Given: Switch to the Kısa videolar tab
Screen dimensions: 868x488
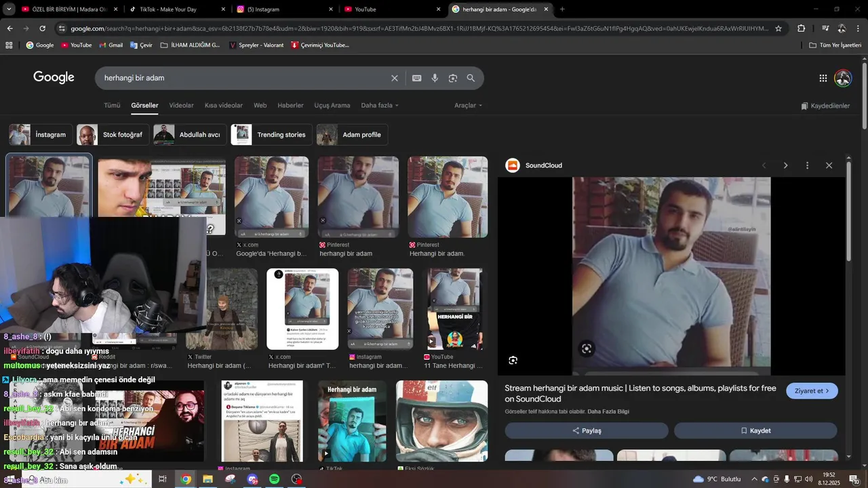Looking at the screenshot, I should [224, 106].
